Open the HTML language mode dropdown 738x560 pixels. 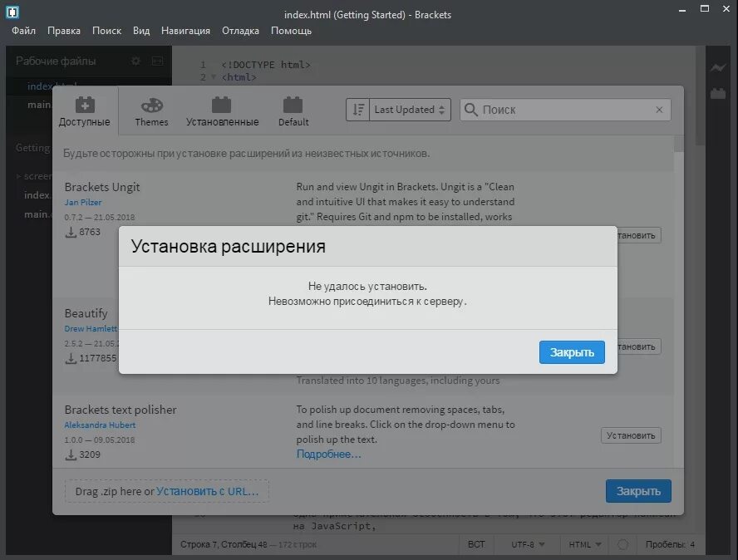point(585,544)
